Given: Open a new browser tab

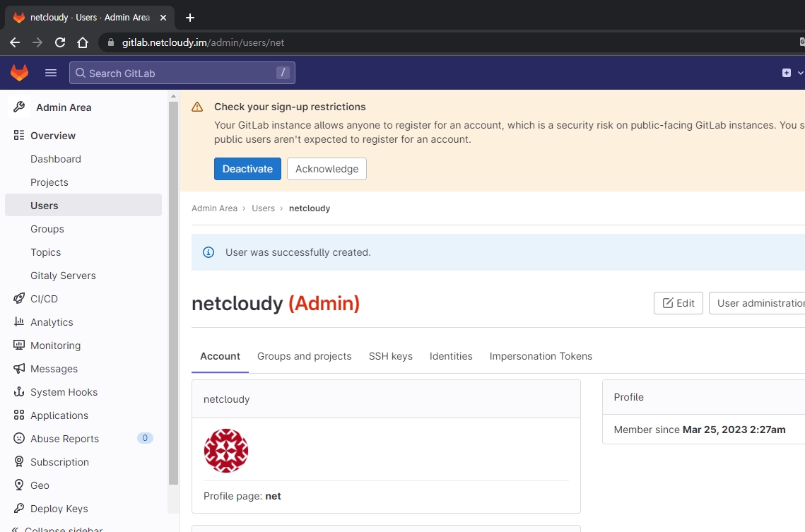Looking at the screenshot, I should [x=190, y=18].
